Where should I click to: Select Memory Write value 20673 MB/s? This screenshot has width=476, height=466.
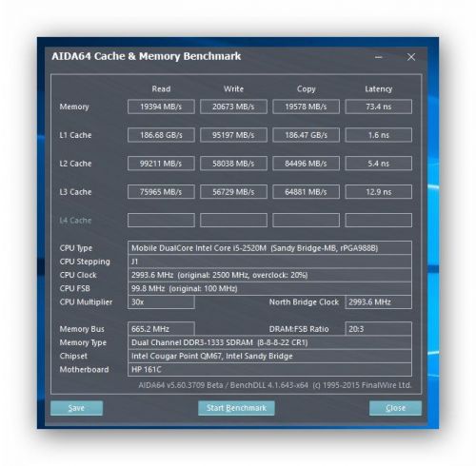coord(233,107)
